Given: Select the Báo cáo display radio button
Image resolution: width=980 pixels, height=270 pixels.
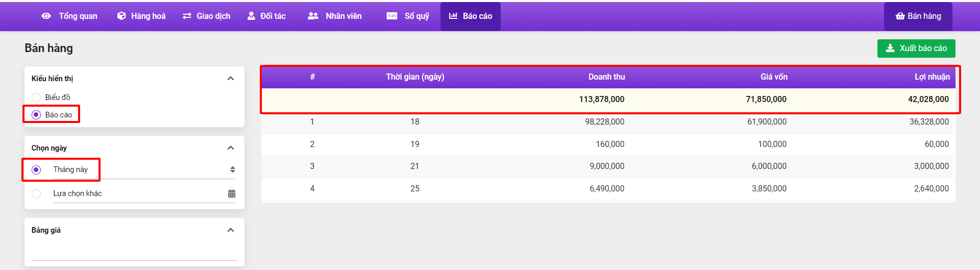Looking at the screenshot, I should click(x=36, y=115).
